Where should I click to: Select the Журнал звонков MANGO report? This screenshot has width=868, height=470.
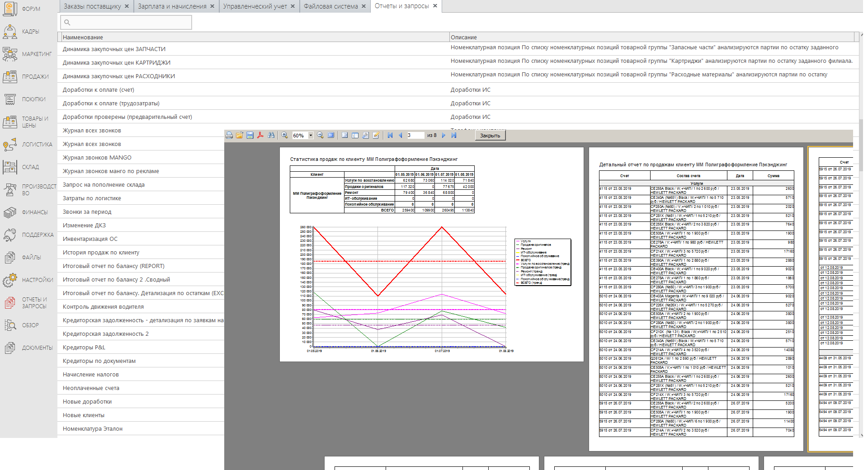[x=97, y=158]
